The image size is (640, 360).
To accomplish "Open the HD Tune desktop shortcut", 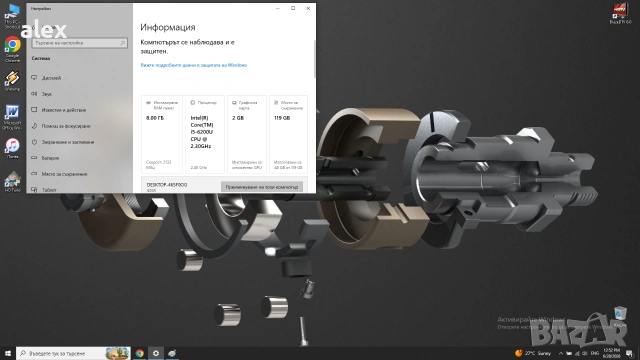I will (12, 182).
